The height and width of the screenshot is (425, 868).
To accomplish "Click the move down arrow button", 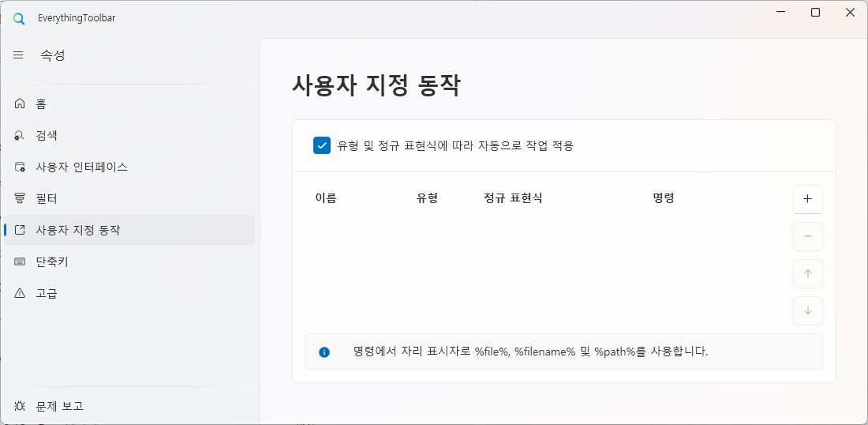I will (x=808, y=311).
